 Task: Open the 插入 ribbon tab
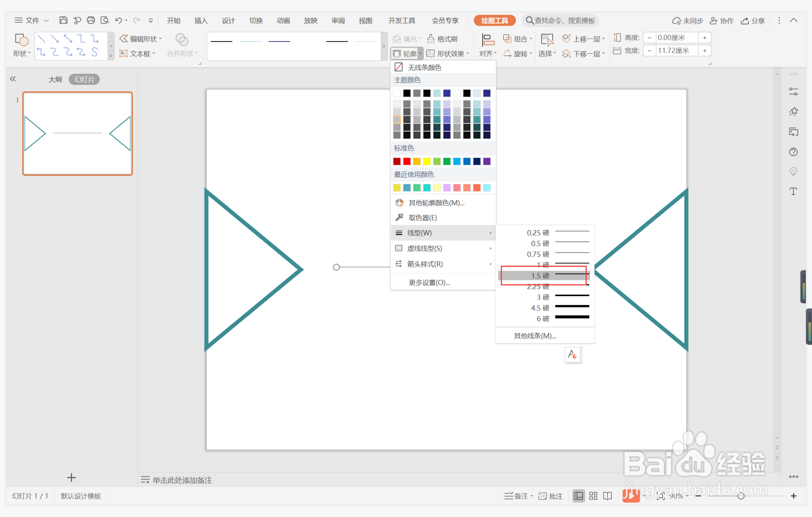201,20
